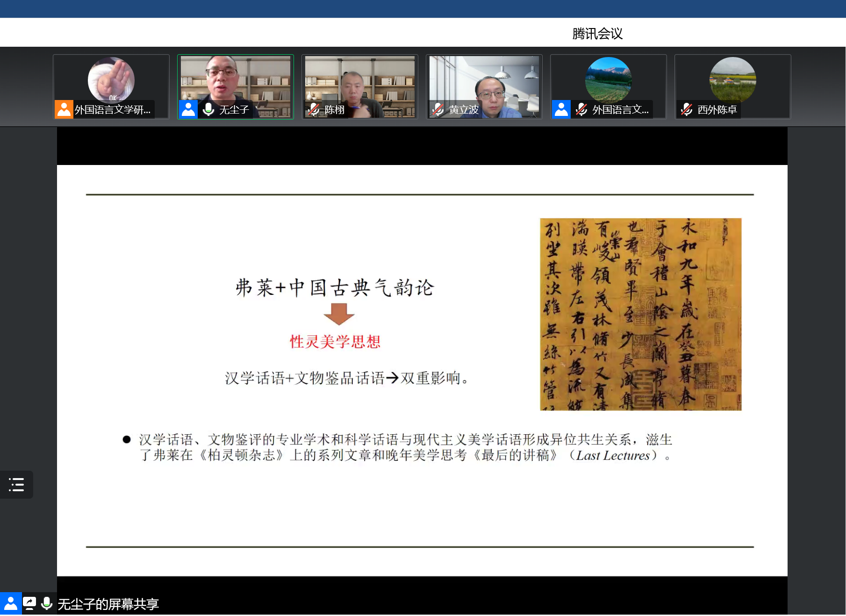Click the red 性灵美学思想 text

[335, 342]
